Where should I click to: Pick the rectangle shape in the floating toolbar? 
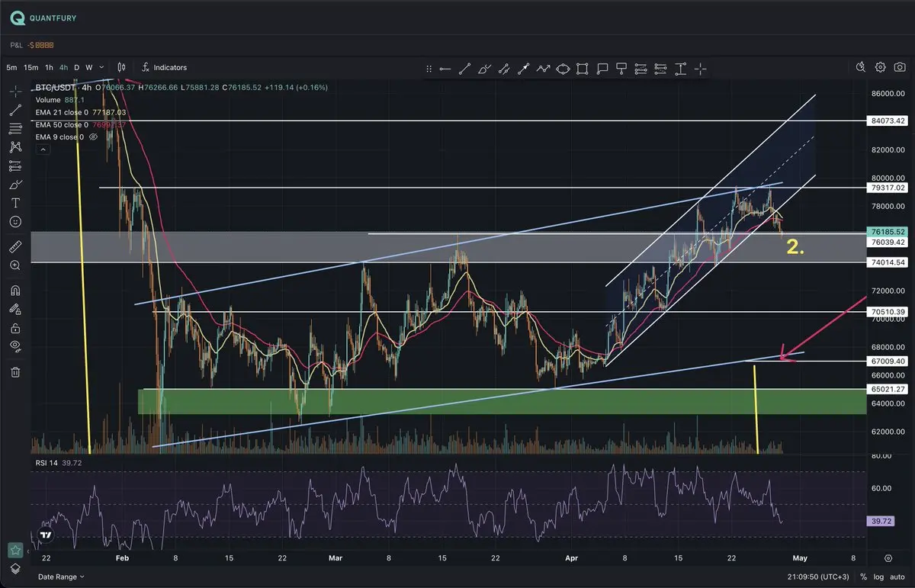click(583, 69)
